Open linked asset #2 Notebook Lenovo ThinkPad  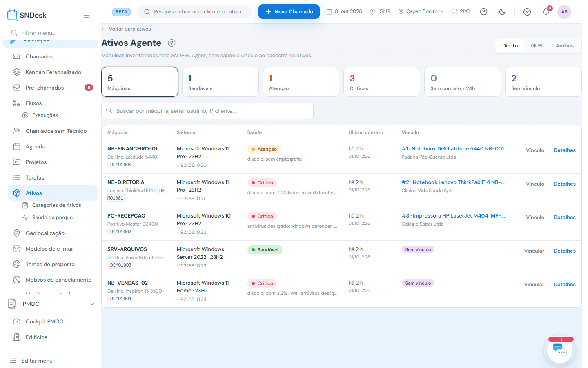pos(453,182)
